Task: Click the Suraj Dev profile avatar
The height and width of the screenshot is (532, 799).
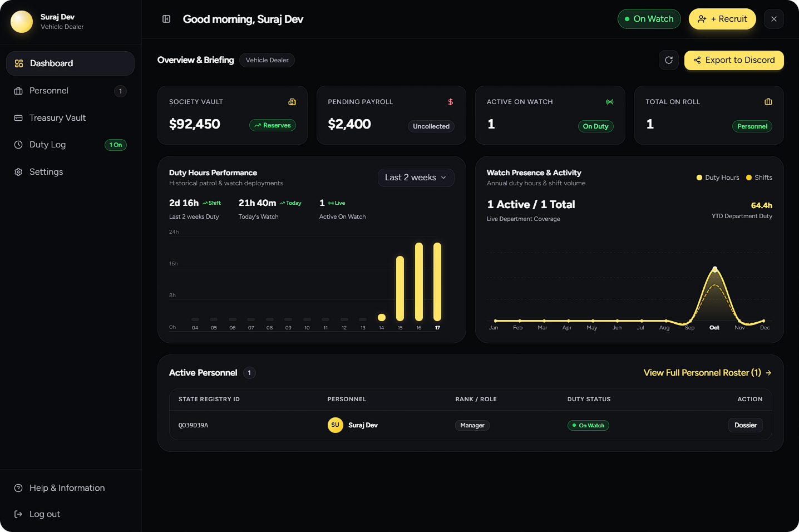Action: (22, 22)
